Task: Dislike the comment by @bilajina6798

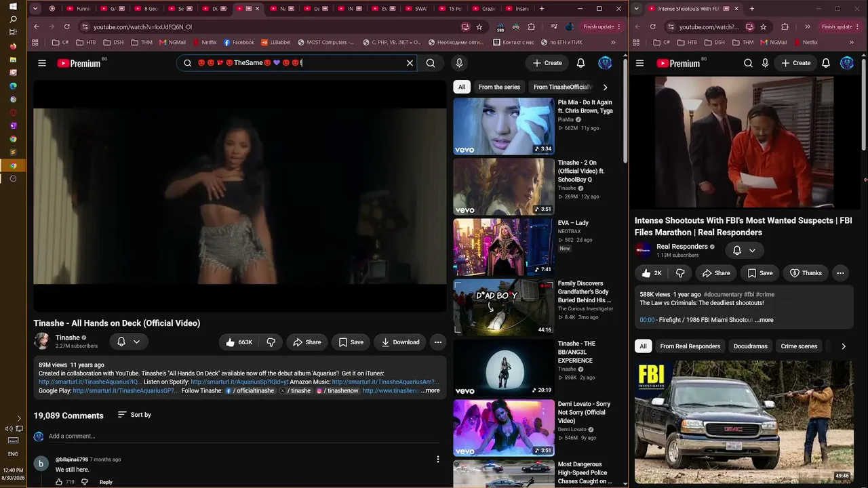Action: [x=85, y=482]
